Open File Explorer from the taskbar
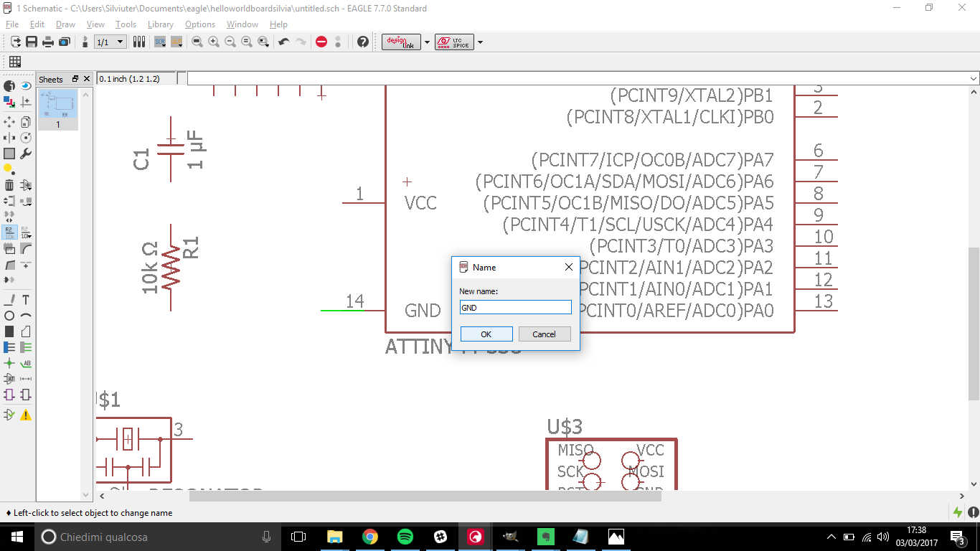Viewport: 980px width, 551px height. point(334,536)
